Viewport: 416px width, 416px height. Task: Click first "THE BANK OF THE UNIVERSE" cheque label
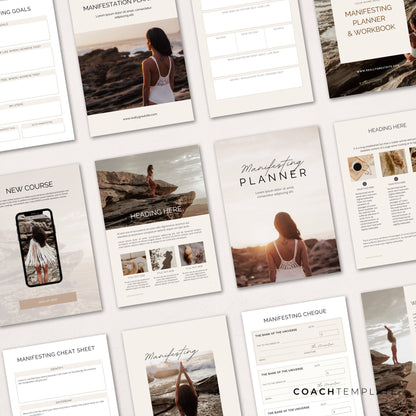pyautogui.click(x=276, y=333)
